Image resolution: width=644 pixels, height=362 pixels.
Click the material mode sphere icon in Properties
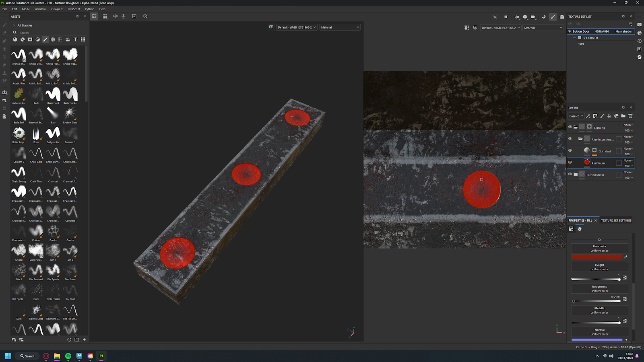click(x=580, y=229)
